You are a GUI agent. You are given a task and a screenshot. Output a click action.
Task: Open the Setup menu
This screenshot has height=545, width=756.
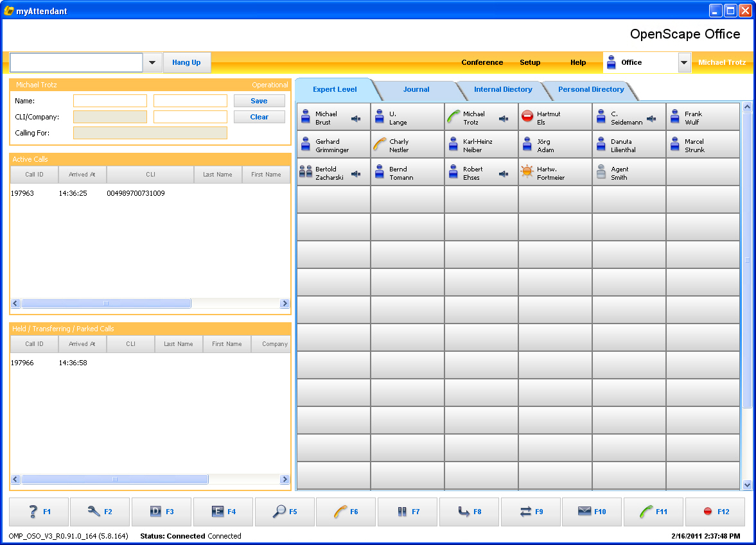(530, 63)
